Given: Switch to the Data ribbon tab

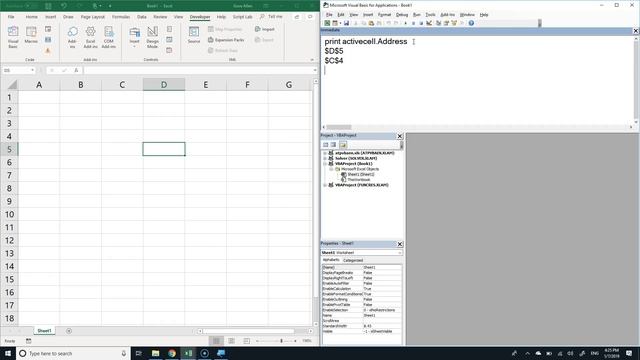Looking at the screenshot, I should 142,17.
